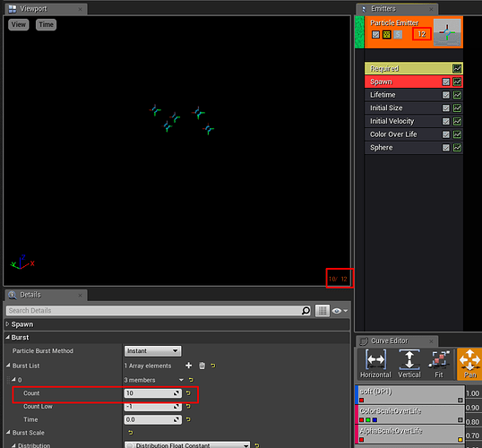
Task: Toggle the Sphere module checkbox
Action: 446,148
